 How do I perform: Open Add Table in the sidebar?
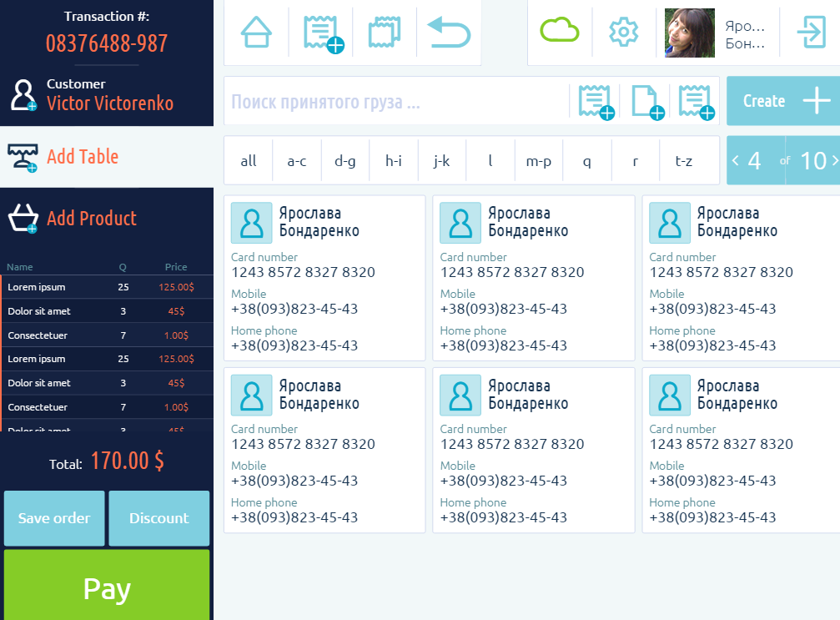tap(83, 157)
